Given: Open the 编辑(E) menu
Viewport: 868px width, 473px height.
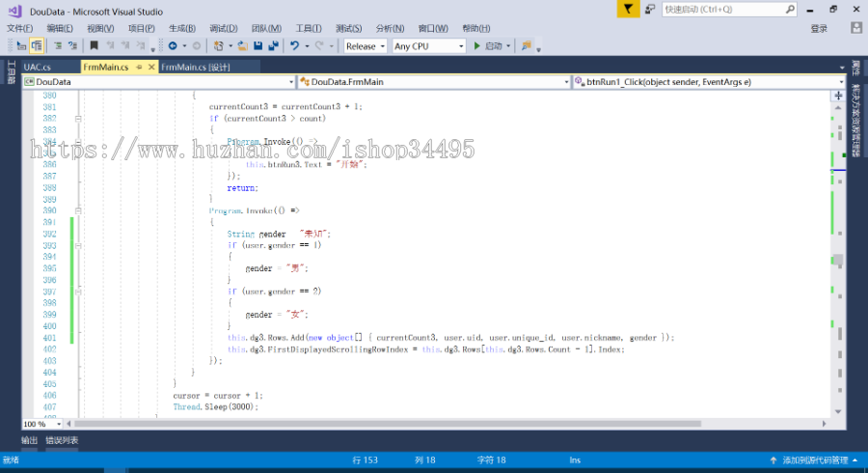Looking at the screenshot, I should pos(60,28).
